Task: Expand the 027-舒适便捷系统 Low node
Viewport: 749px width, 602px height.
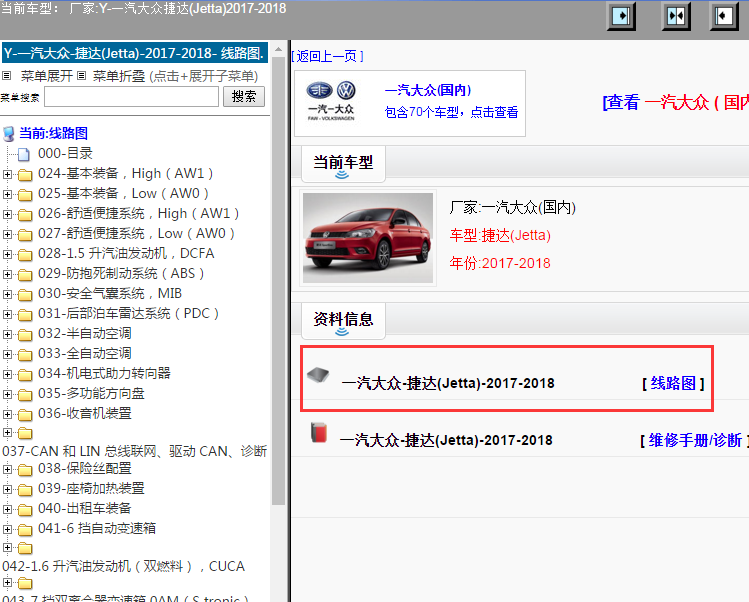Action: click(x=7, y=234)
